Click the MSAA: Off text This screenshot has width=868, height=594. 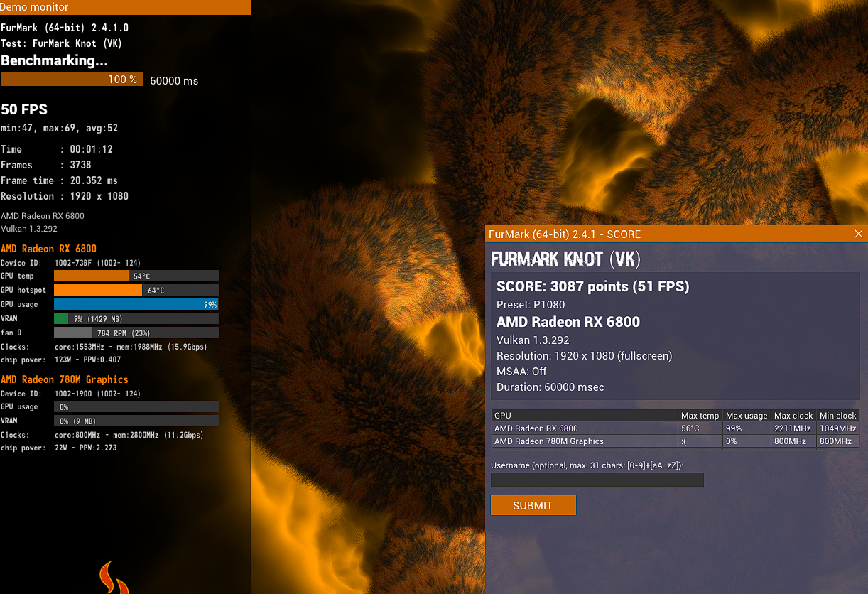pos(521,372)
